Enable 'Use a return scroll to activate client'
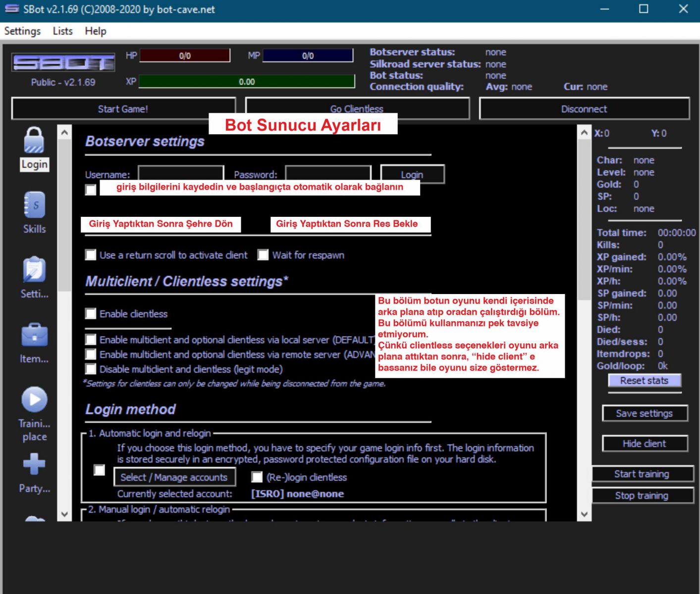Image resolution: width=700 pixels, height=594 pixels. tap(91, 255)
